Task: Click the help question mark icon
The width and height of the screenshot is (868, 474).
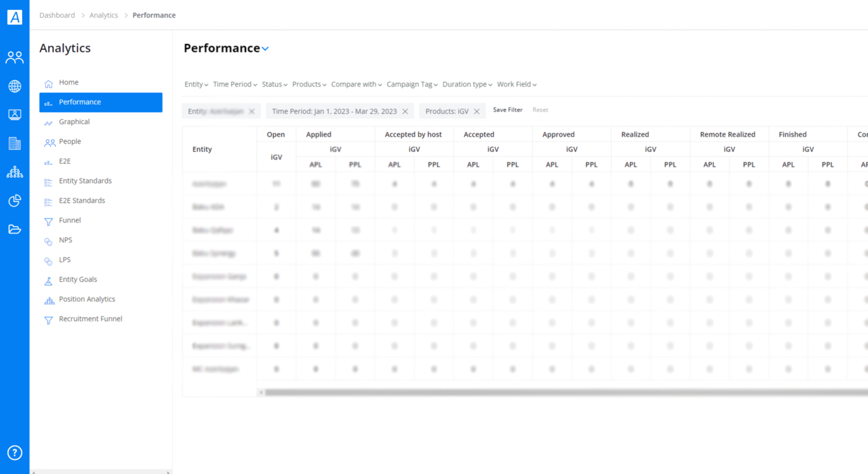Action: click(15, 452)
